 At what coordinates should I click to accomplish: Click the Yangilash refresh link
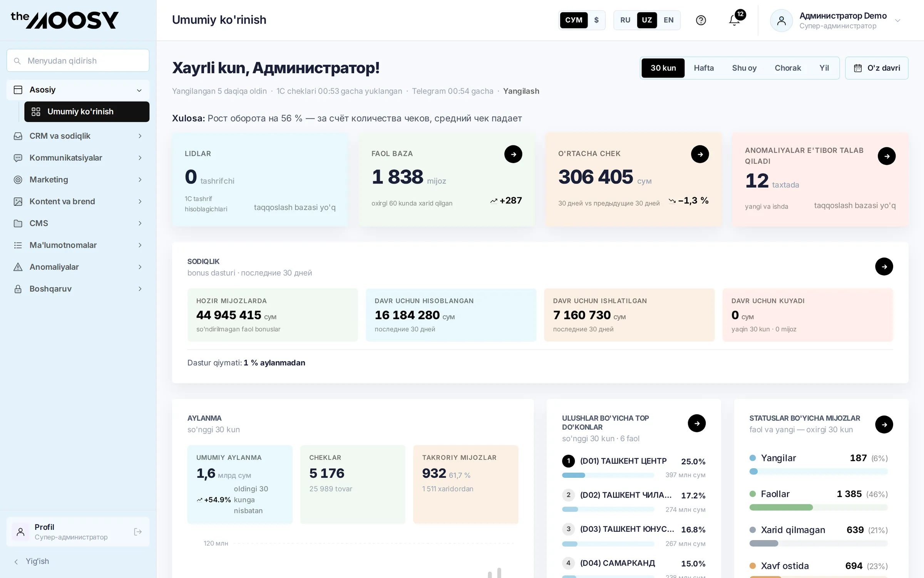[x=521, y=91]
